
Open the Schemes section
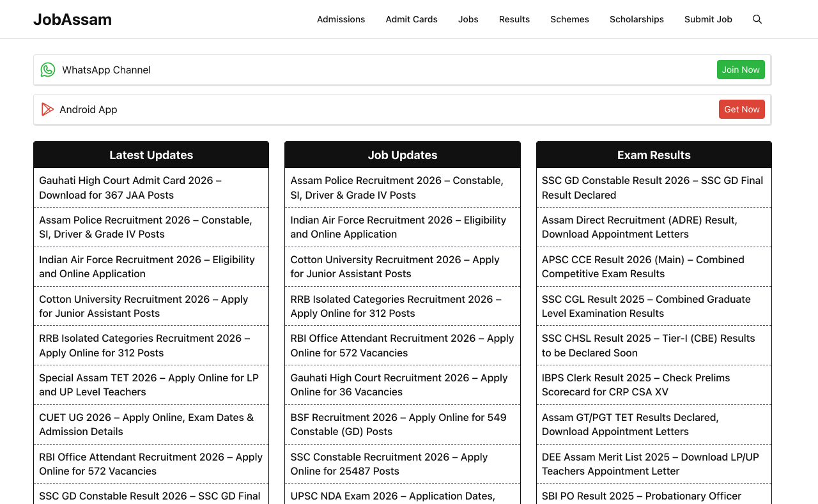click(x=569, y=19)
